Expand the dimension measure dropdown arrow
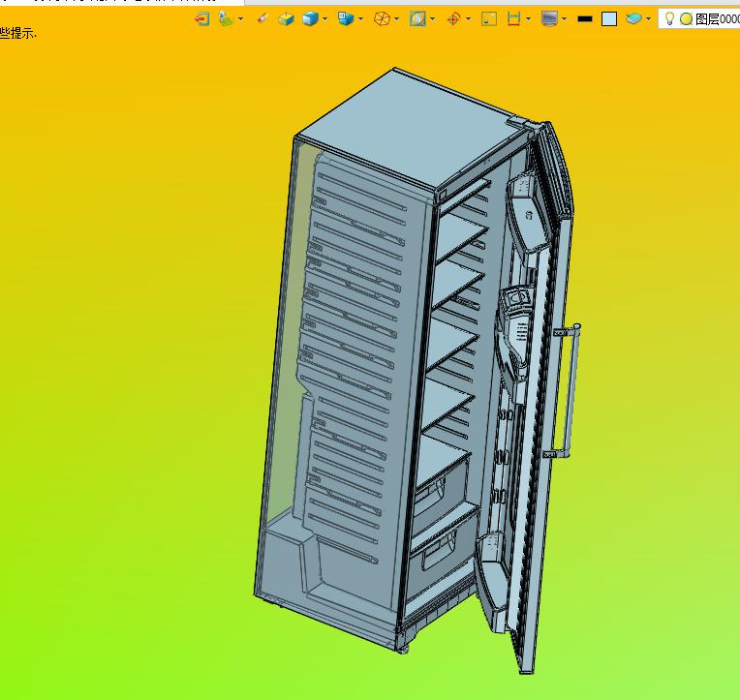 [528, 19]
